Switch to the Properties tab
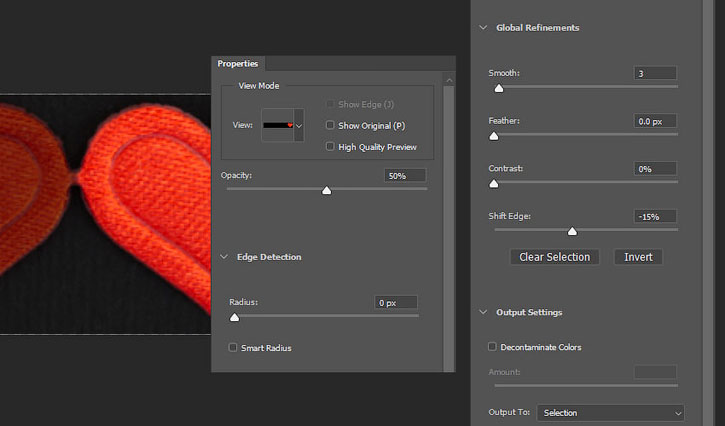 [x=238, y=63]
